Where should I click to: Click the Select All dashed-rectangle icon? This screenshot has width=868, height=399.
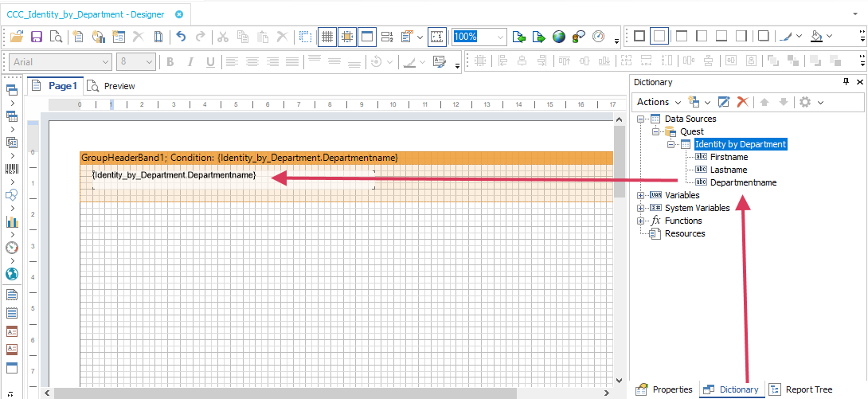305,37
